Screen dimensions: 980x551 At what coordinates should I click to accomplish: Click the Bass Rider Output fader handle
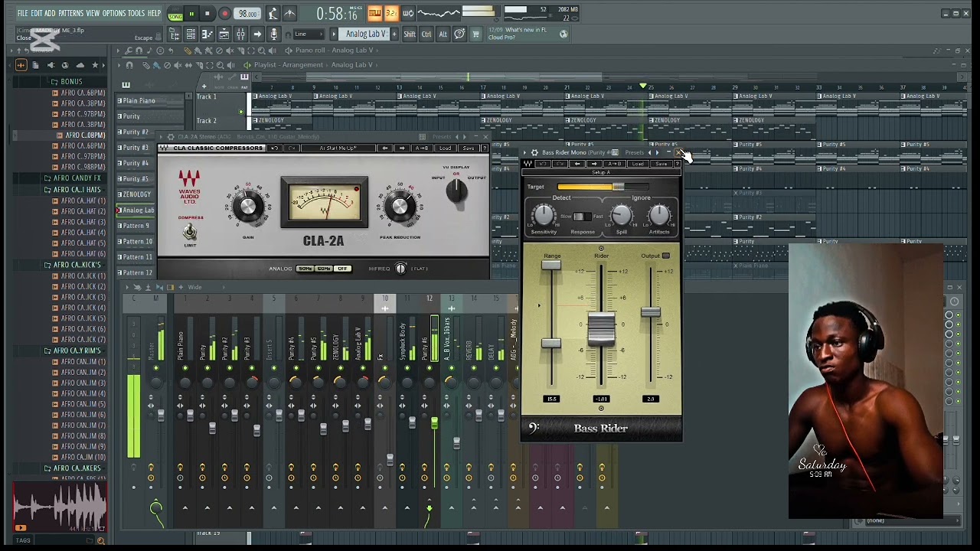coord(651,312)
